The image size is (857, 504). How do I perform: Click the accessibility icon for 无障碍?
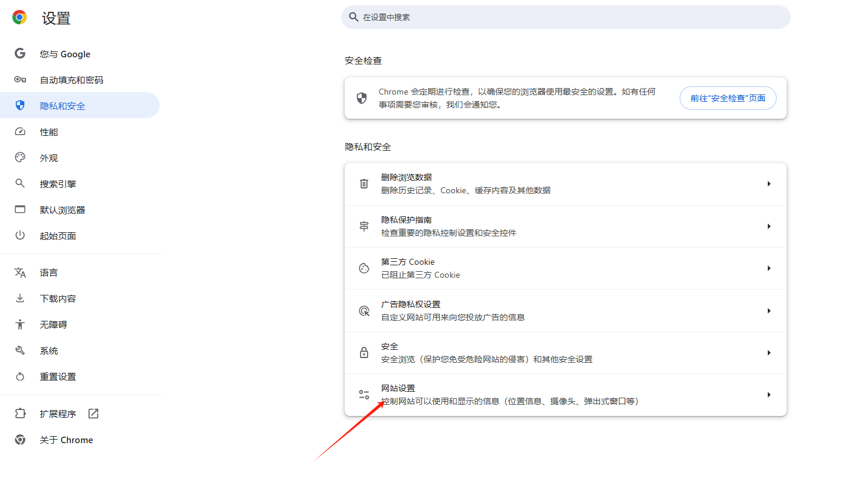pos(20,324)
